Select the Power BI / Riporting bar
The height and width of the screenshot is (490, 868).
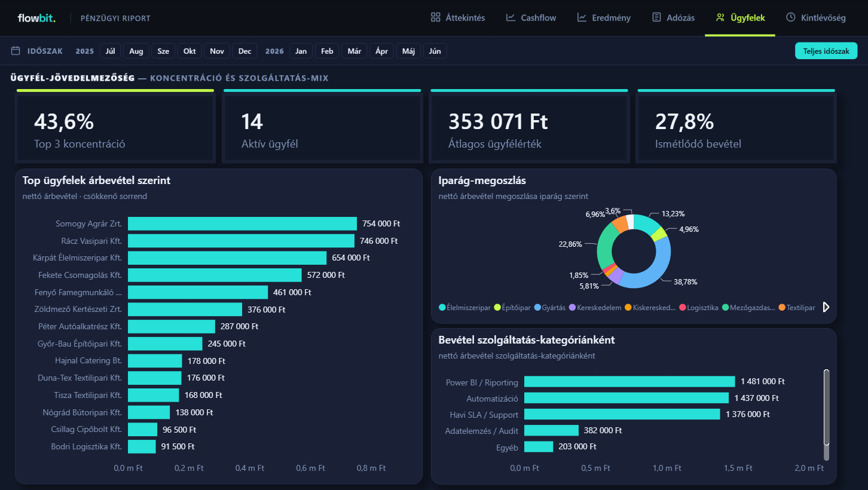click(629, 382)
